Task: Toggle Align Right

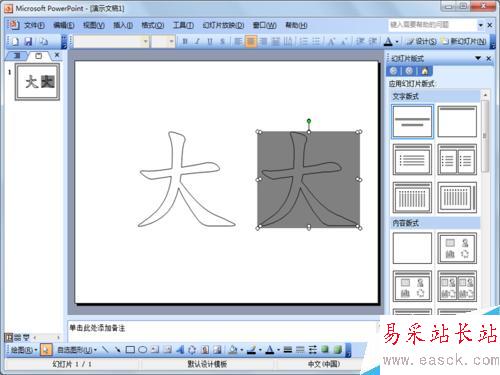Action: click(x=263, y=42)
